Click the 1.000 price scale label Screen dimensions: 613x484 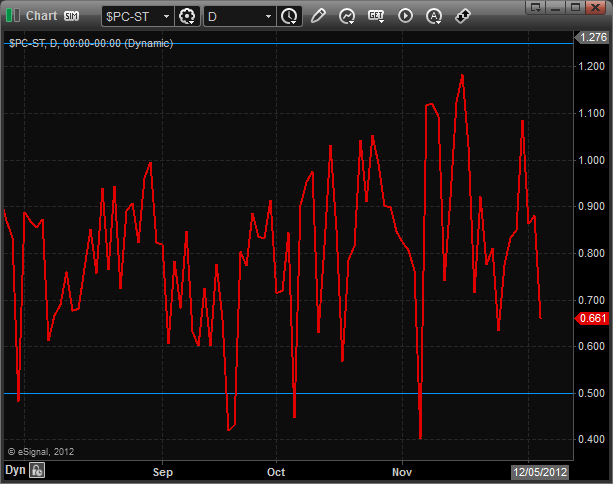pos(591,160)
